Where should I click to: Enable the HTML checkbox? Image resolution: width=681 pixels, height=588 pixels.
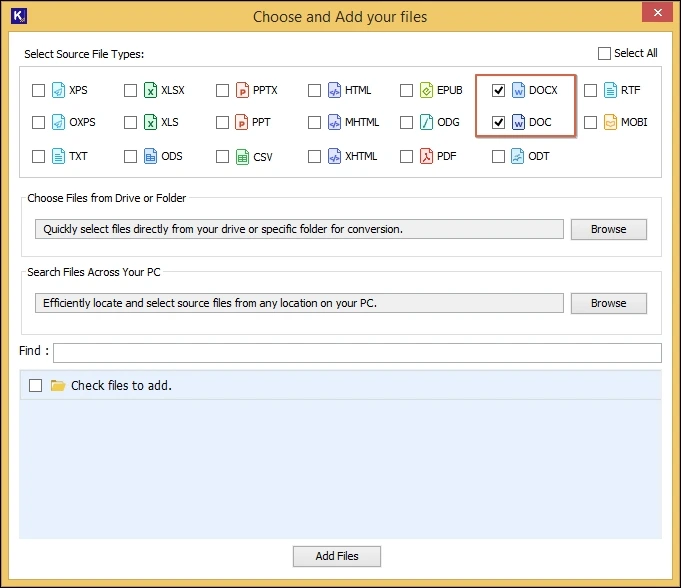(314, 90)
